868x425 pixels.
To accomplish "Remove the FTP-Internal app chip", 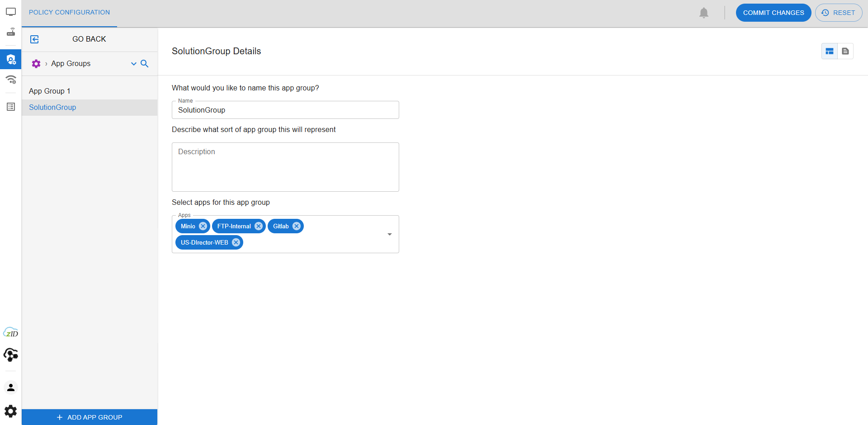I will [259, 226].
